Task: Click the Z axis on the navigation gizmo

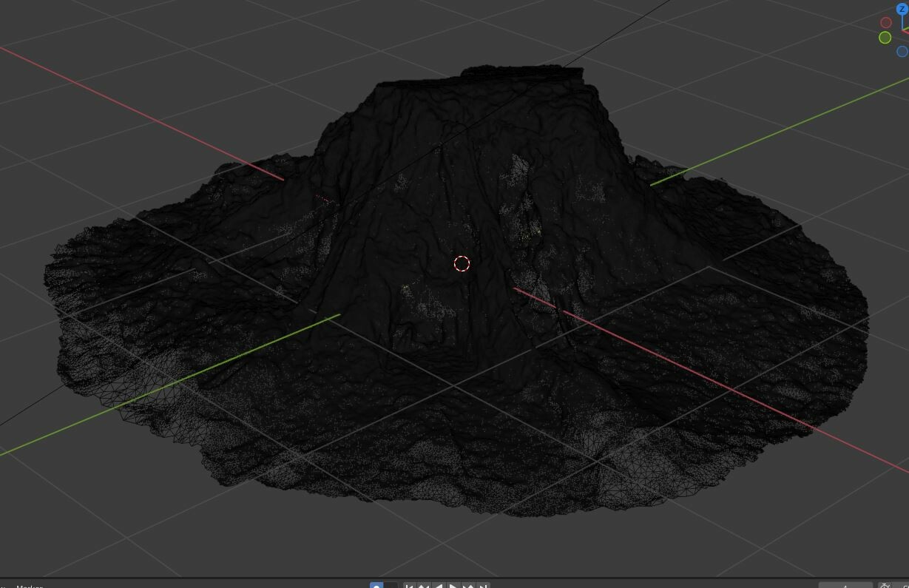Action: point(901,8)
